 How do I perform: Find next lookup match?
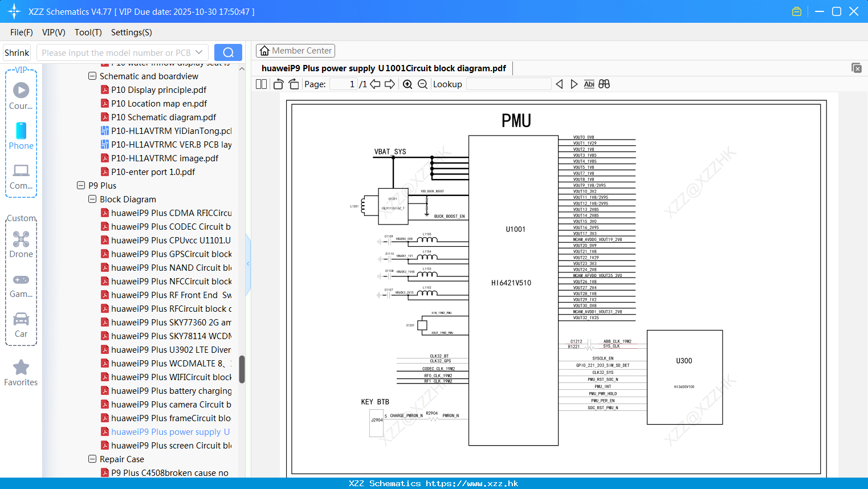click(x=574, y=84)
